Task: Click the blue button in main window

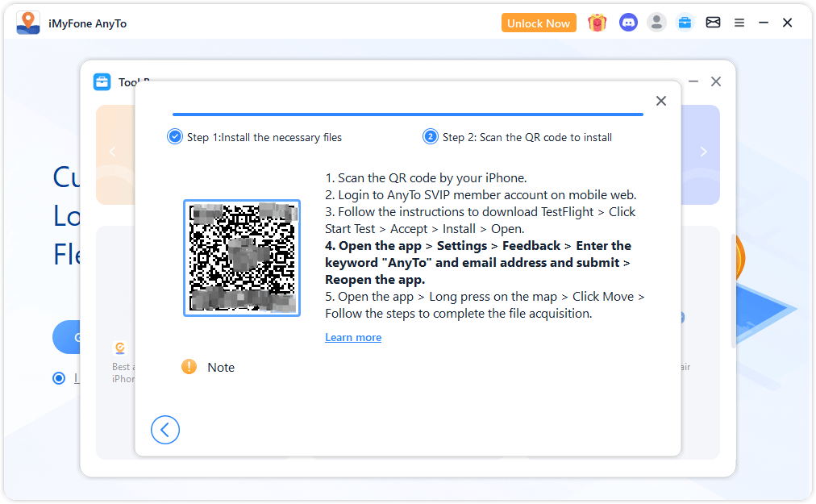Action: tap(67, 337)
